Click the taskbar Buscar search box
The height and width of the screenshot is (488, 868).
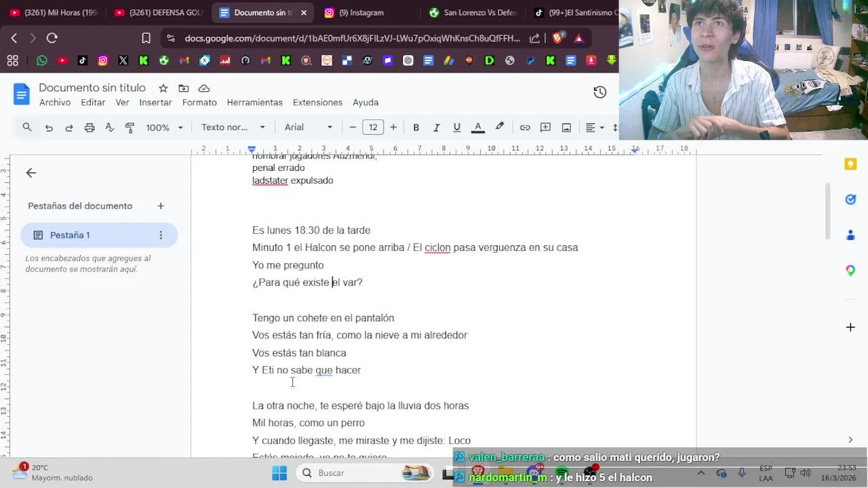pos(366,473)
